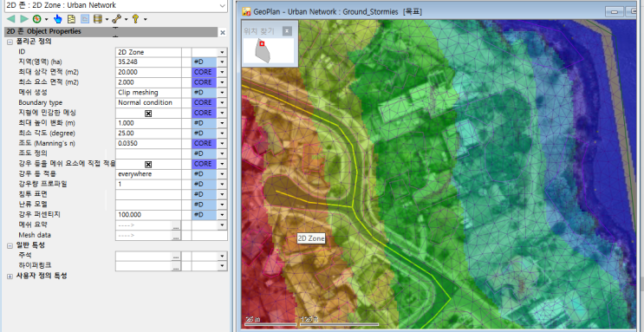Click the 지역(영역) value 35.248
Screen dimensions: 644x332
pos(148,62)
